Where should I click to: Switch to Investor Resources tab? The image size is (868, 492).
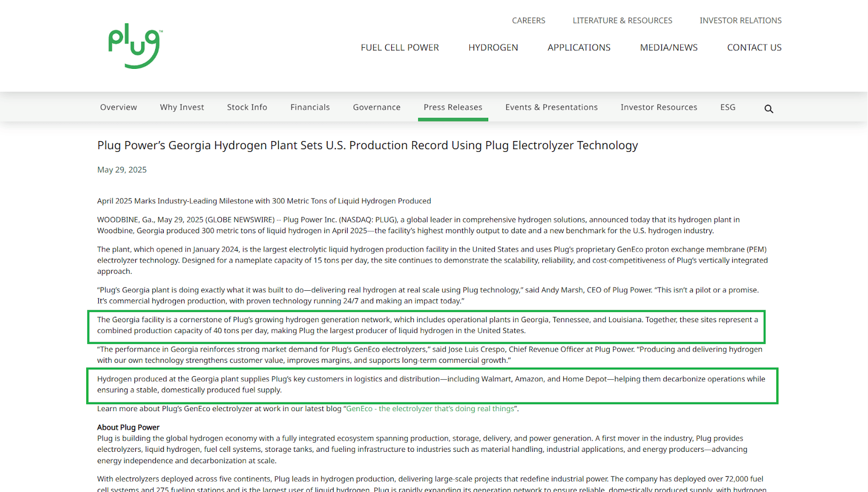coord(659,107)
